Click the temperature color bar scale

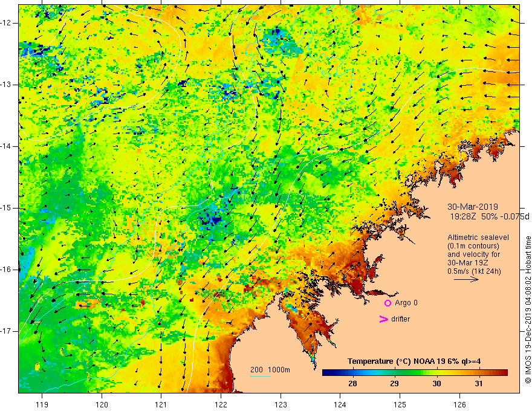coord(415,373)
